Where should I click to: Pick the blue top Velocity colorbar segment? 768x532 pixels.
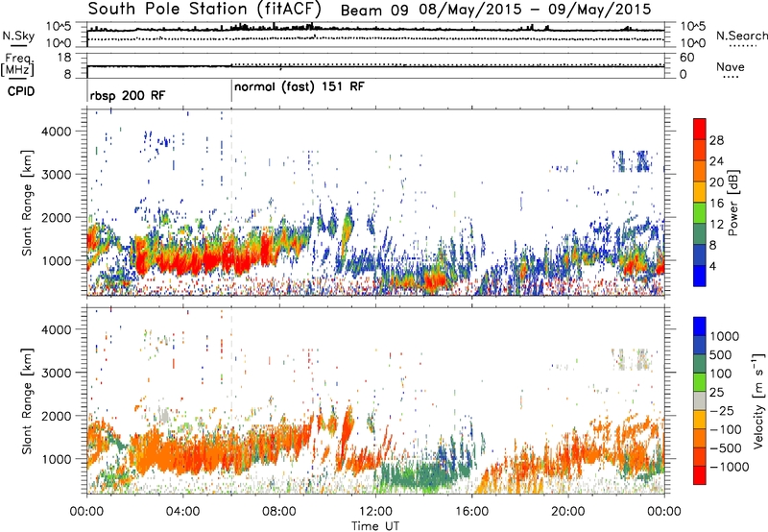tap(700, 326)
